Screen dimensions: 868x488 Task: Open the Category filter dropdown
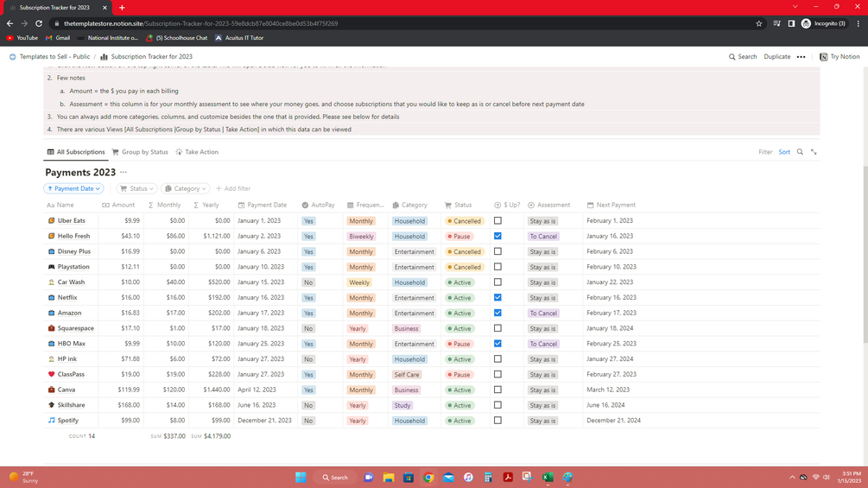tap(186, 188)
